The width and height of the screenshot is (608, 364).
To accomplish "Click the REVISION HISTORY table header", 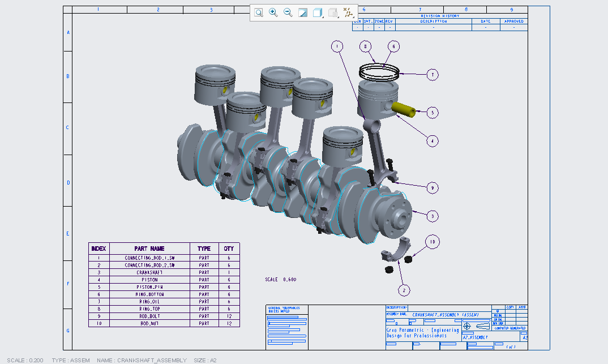I will pyautogui.click(x=439, y=16).
